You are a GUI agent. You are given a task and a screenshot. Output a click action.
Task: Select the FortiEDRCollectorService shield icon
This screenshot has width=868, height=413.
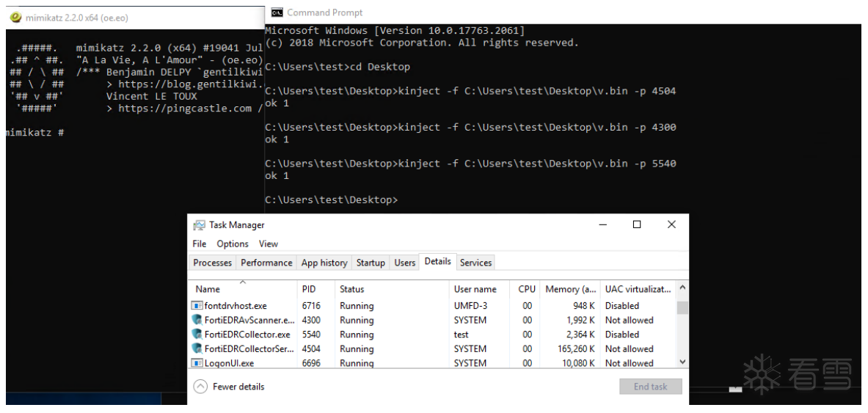[x=197, y=348]
